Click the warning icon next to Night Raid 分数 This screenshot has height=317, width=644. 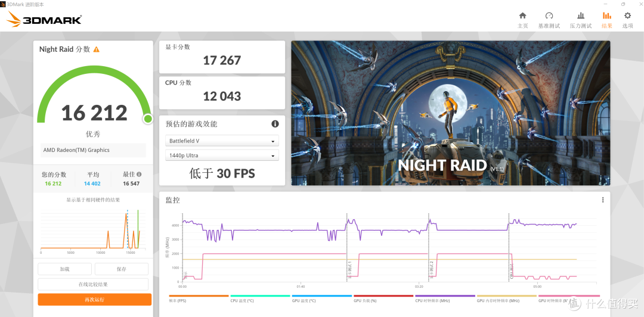click(96, 49)
